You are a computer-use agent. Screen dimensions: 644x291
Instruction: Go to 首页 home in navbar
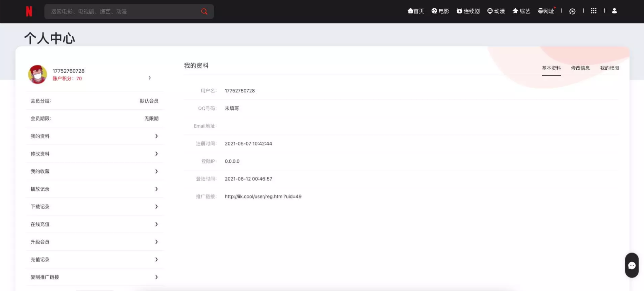tap(416, 11)
